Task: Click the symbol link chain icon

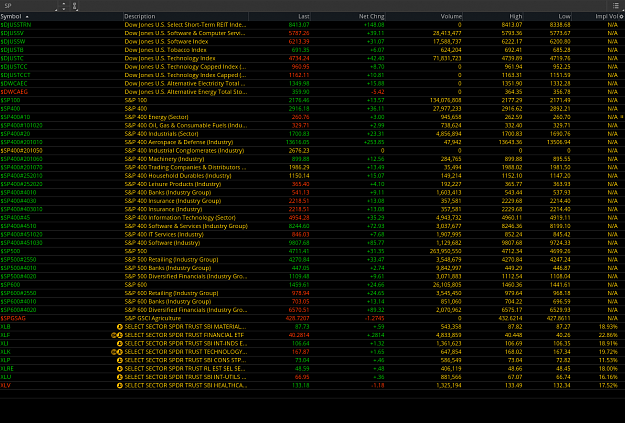Action: 75,6
